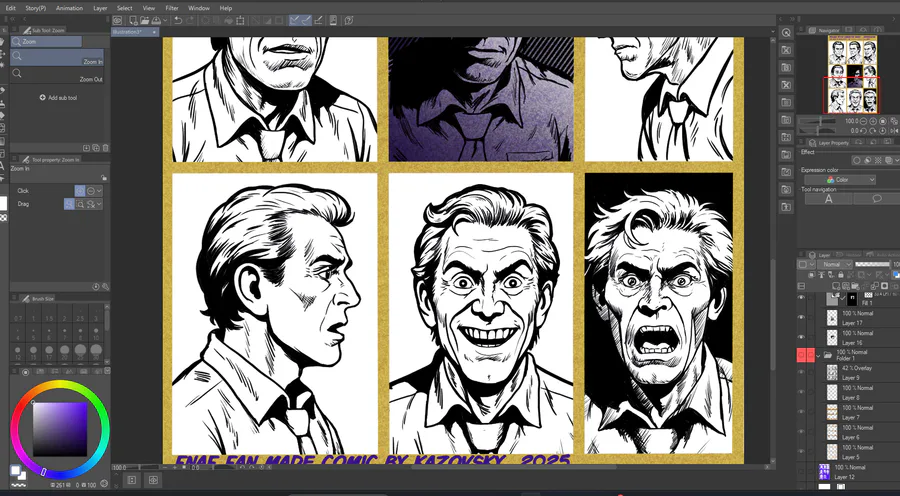Open the Story(P) menu
Viewport: 900px width, 496px height.
[x=36, y=8]
